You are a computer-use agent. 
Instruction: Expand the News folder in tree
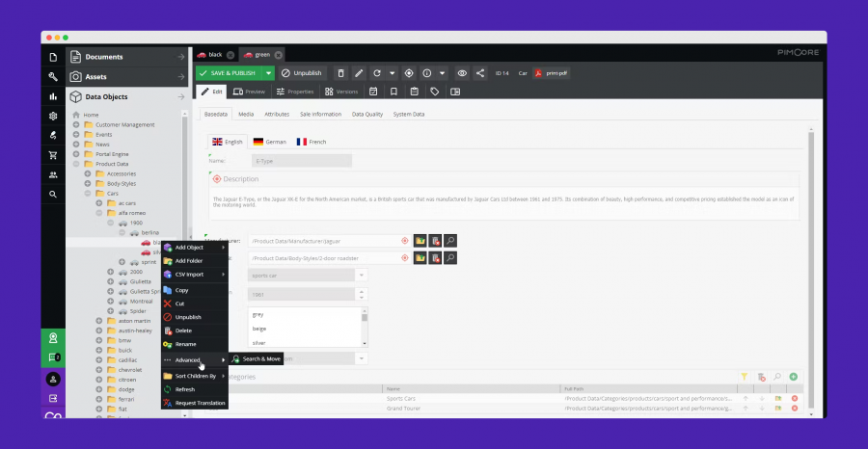(76, 145)
